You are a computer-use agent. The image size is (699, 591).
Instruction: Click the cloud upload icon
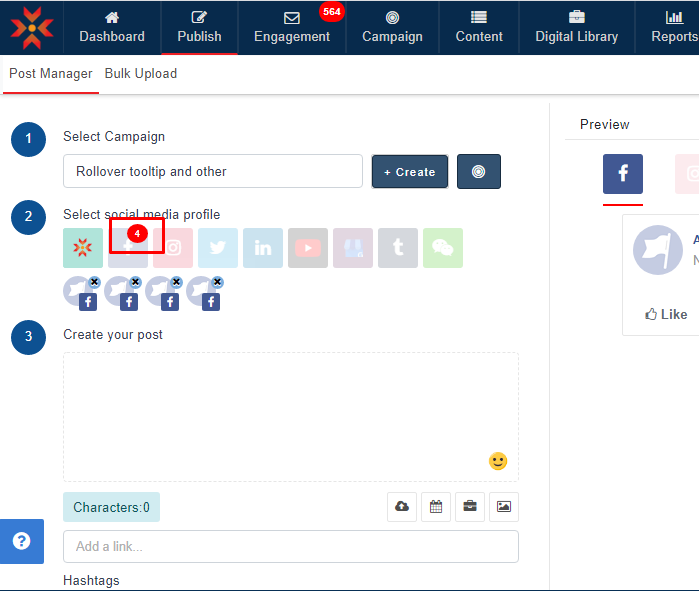[402, 507]
